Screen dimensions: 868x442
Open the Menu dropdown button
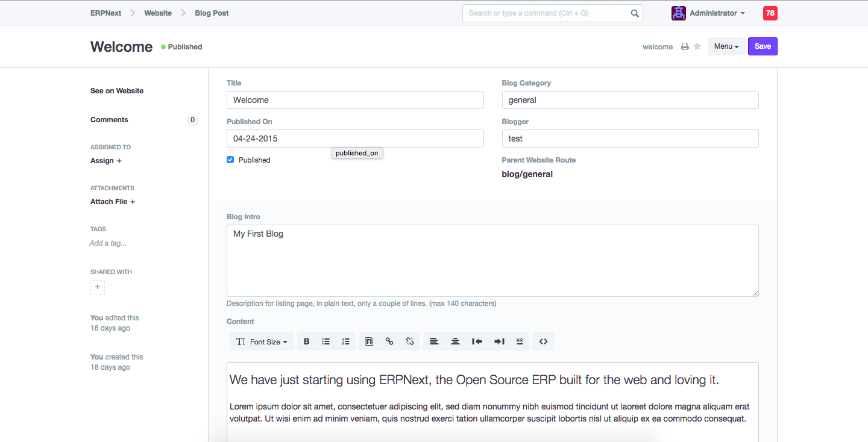[726, 46]
